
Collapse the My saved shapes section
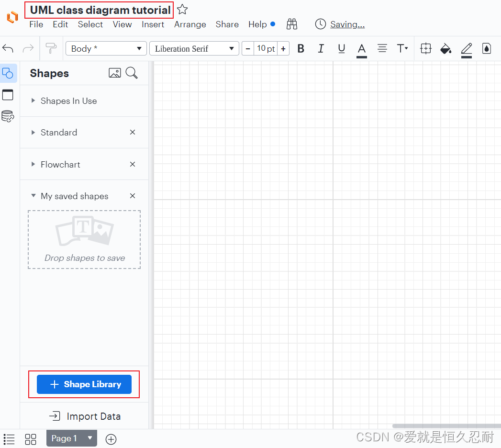pyautogui.click(x=33, y=196)
